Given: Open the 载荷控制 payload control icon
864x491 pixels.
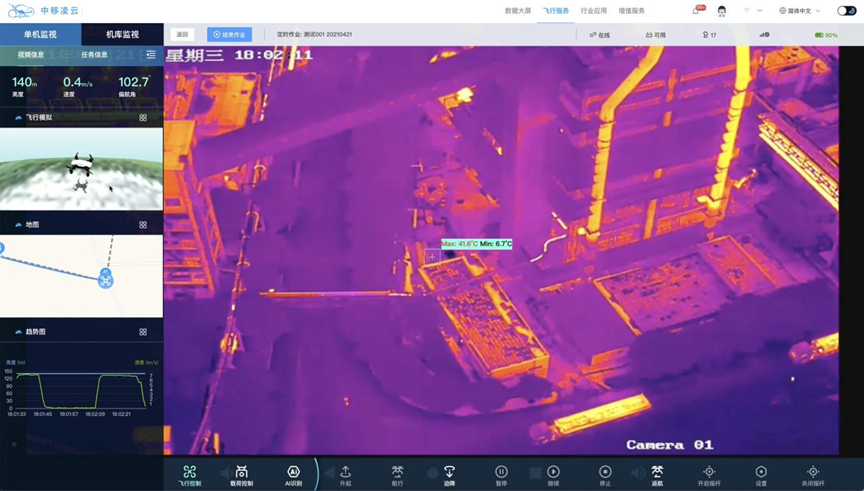Looking at the screenshot, I should 241,475.
